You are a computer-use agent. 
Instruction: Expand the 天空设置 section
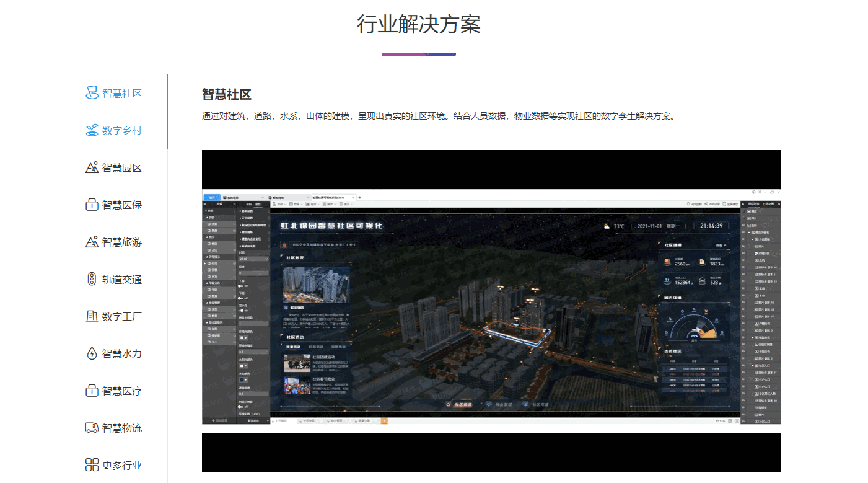(248, 218)
